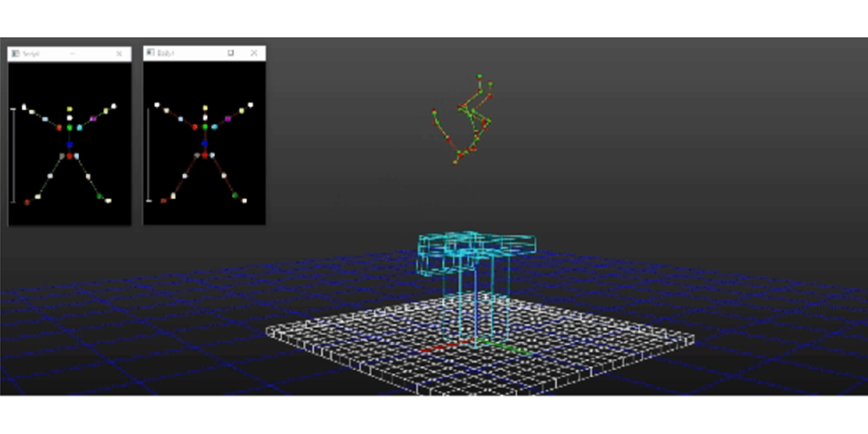Image resolution: width=868 pixels, height=434 pixels.
Task: Click the app icon in the green-limbed skeleton window title bar
Action: click(x=16, y=54)
